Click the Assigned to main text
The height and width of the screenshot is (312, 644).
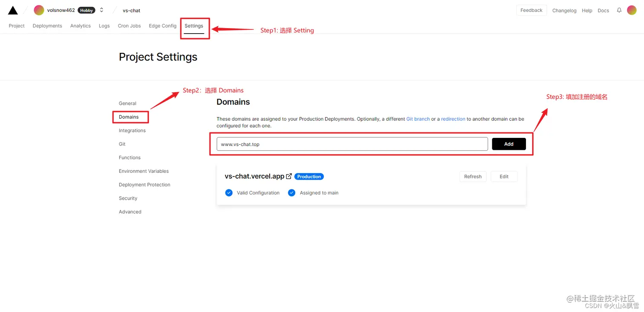[x=319, y=193]
